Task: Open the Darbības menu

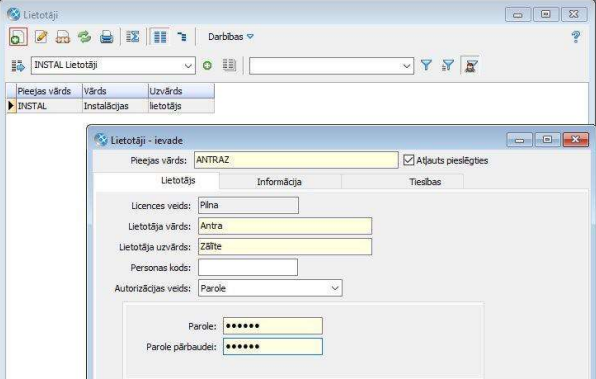Action: [230, 37]
